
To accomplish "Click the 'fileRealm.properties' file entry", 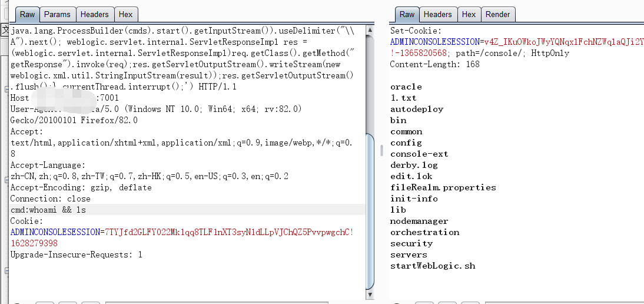I will click(x=443, y=188).
